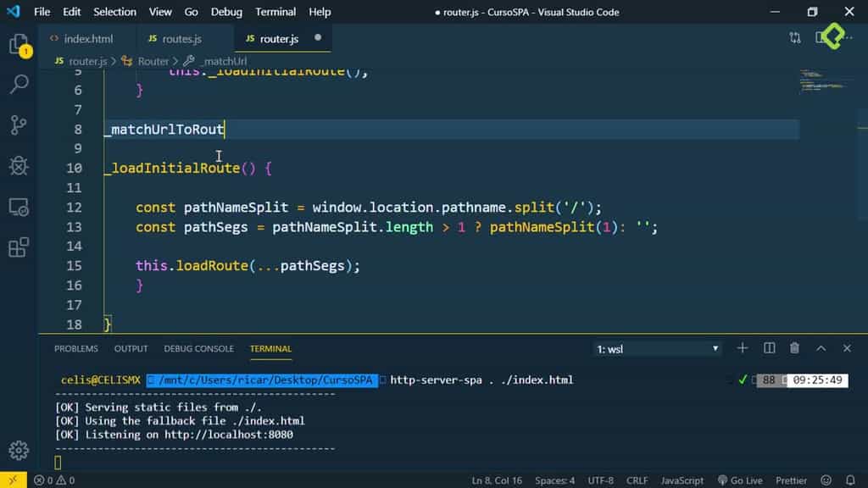Click Router class in breadcrumb
The image size is (868, 488).
coord(153,61)
